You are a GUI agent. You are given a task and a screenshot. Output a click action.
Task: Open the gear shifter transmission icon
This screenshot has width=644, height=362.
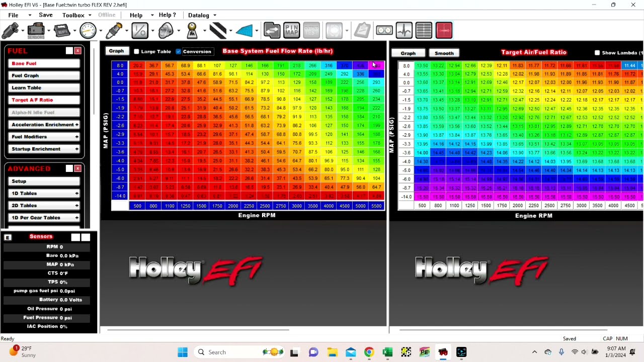pos(192,31)
